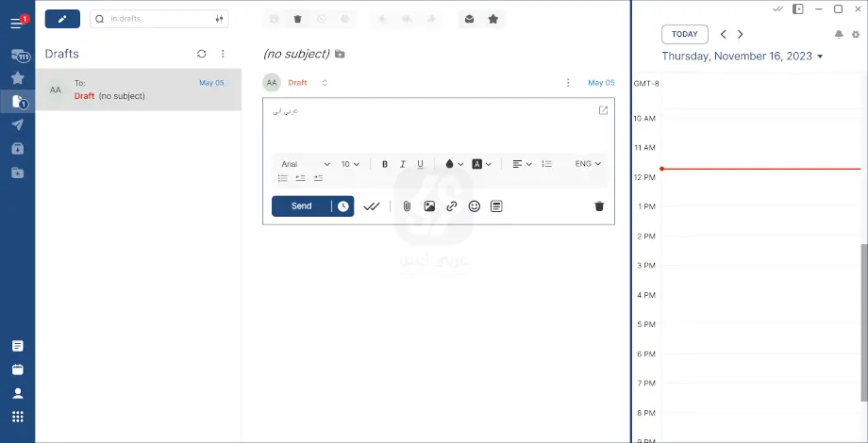Open the Notes icon in sidebar
The height and width of the screenshot is (443, 868).
(18, 346)
